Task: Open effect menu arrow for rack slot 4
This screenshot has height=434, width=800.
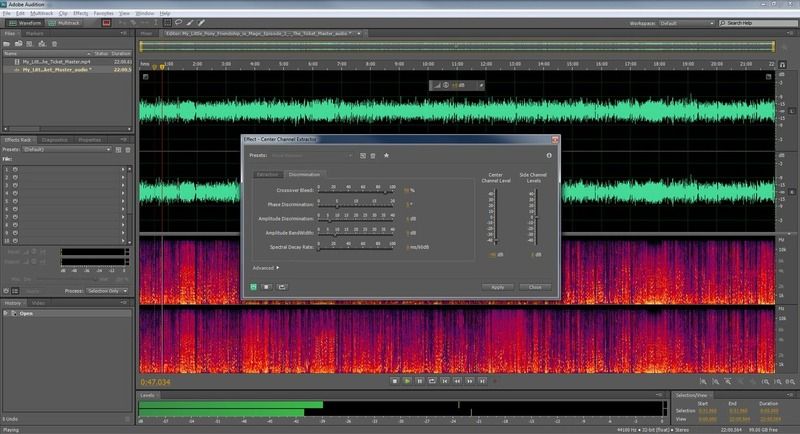Action: (123, 193)
